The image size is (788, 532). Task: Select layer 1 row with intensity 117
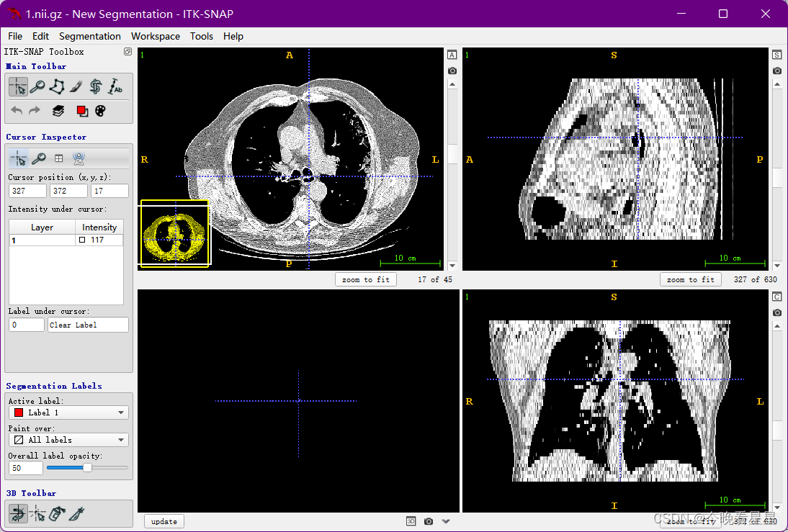66,240
